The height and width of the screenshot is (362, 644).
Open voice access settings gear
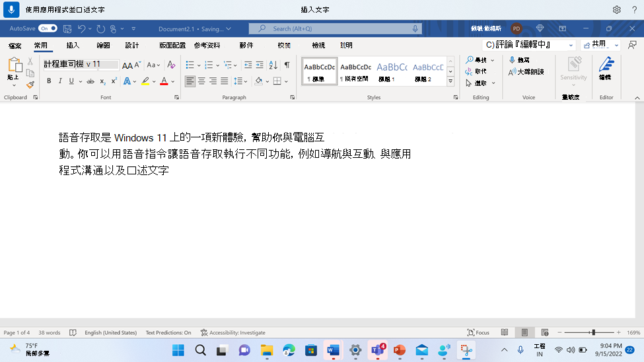[x=616, y=9]
